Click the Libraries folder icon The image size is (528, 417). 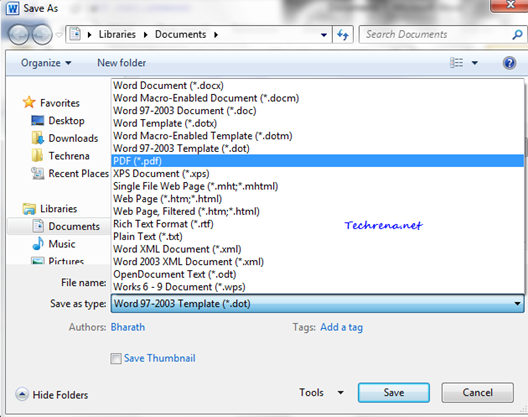pyautogui.click(x=29, y=208)
